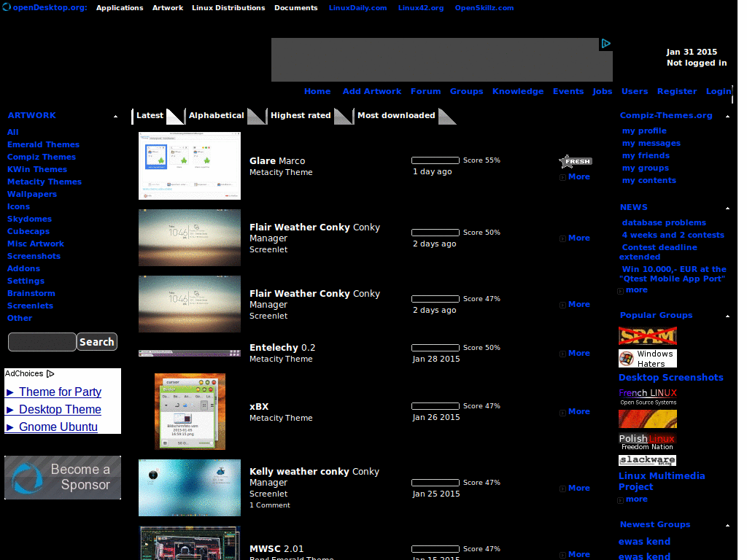Viewport: 747px width, 560px height.
Task: Click the French LINUX Open Source Systems icon
Action: [x=647, y=397]
